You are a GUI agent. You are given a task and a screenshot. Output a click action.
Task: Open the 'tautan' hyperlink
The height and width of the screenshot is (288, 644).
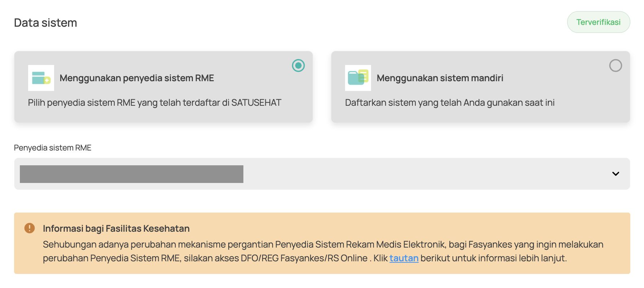pos(404,258)
